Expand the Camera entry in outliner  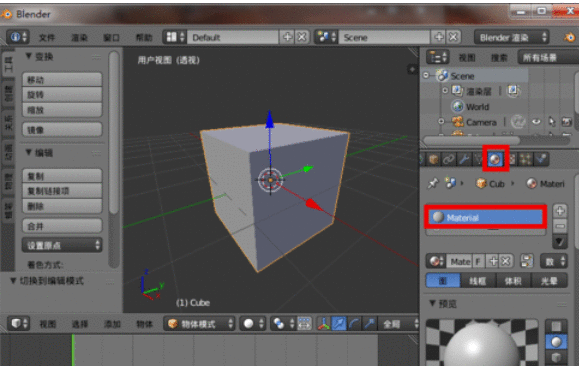coord(441,121)
